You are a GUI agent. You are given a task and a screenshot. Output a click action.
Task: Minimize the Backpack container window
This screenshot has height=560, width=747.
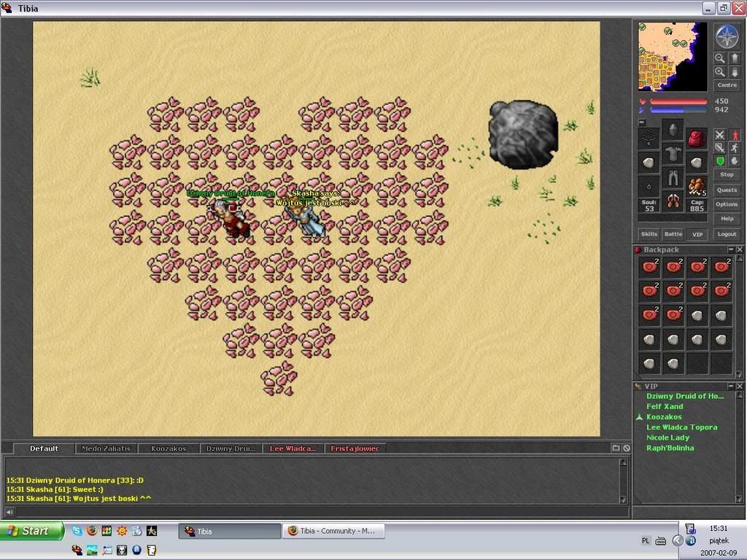(x=731, y=249)
